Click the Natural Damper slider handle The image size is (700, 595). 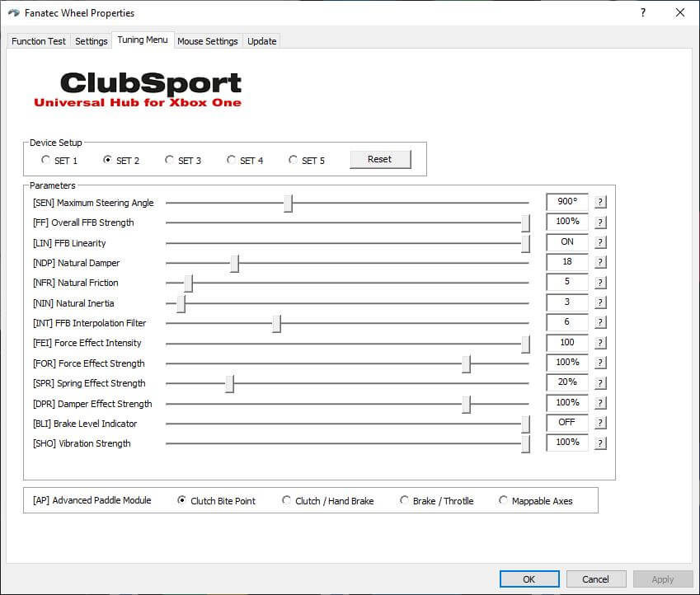pyautogui.click(x=234, y=264)
